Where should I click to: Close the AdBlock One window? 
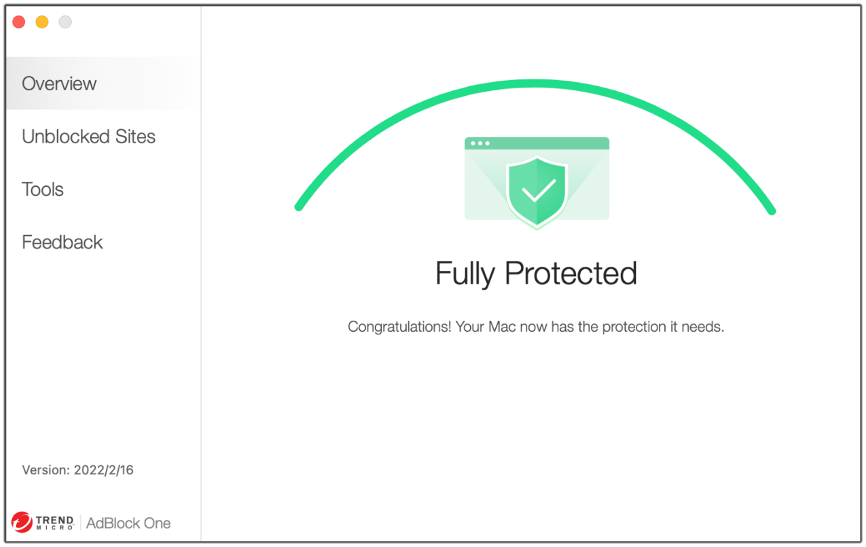click(19, 22)
